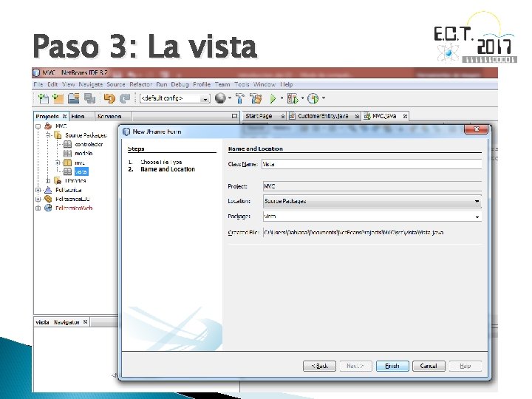This screenshot has height=399, width=532.
Task: Click the Debug Project icon
Action: pos(292,98)
